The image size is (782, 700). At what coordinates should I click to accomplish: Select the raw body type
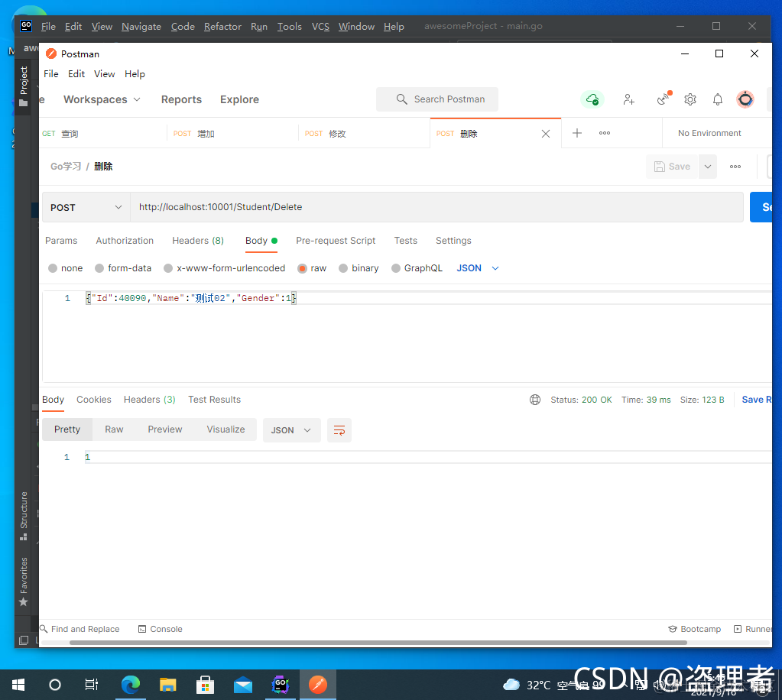point(312,268)
